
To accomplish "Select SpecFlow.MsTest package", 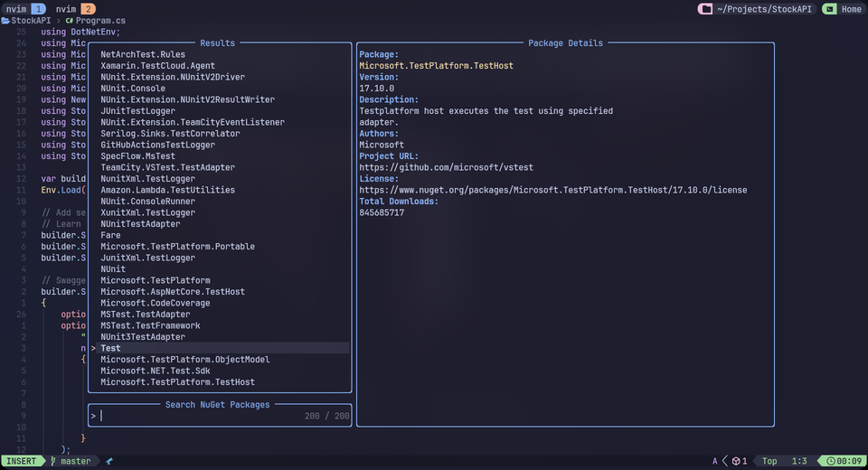I will point(137,156).
